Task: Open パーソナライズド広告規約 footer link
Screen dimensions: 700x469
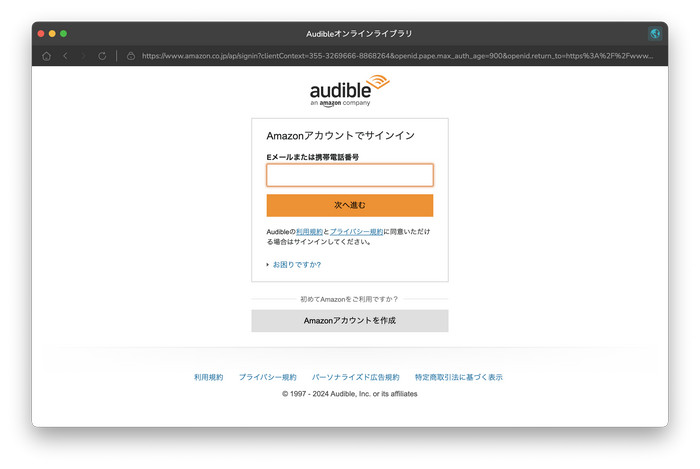Action: 355,377
